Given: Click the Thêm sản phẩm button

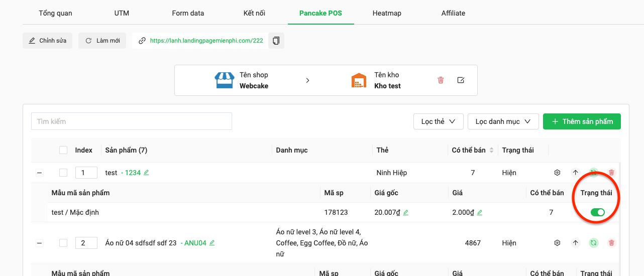Looking at the screenshot, I should point(582,121).
